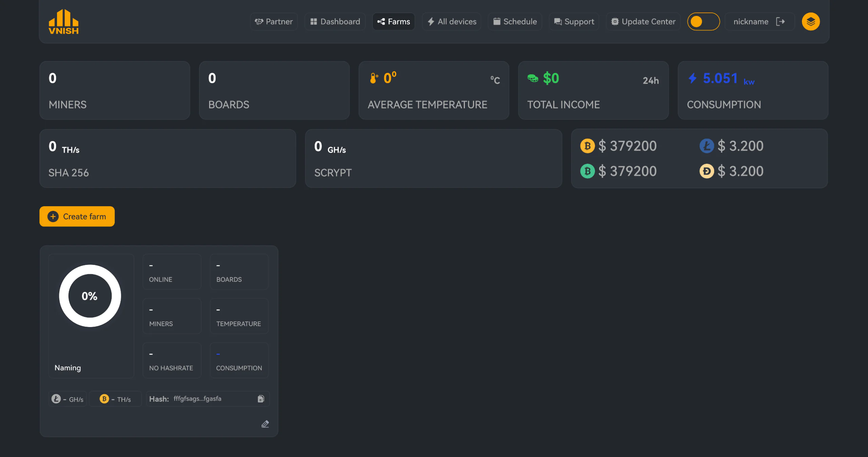
Task: Click the top BOARDS summary card
Action: click(274, 90)
